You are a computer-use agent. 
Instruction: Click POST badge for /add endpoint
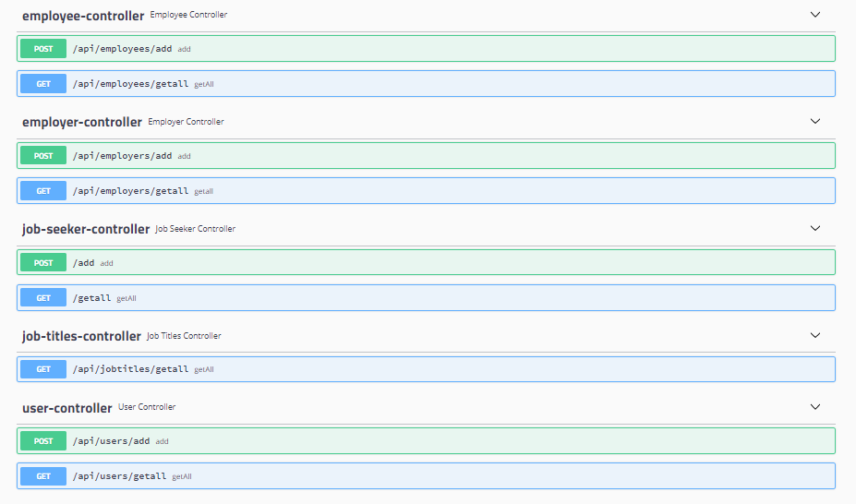click(x=43, y=262)
